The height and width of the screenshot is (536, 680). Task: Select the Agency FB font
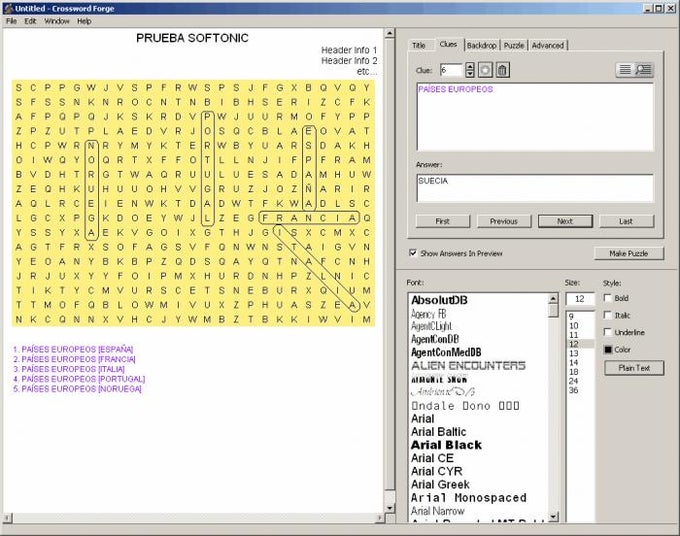point(428,314)
